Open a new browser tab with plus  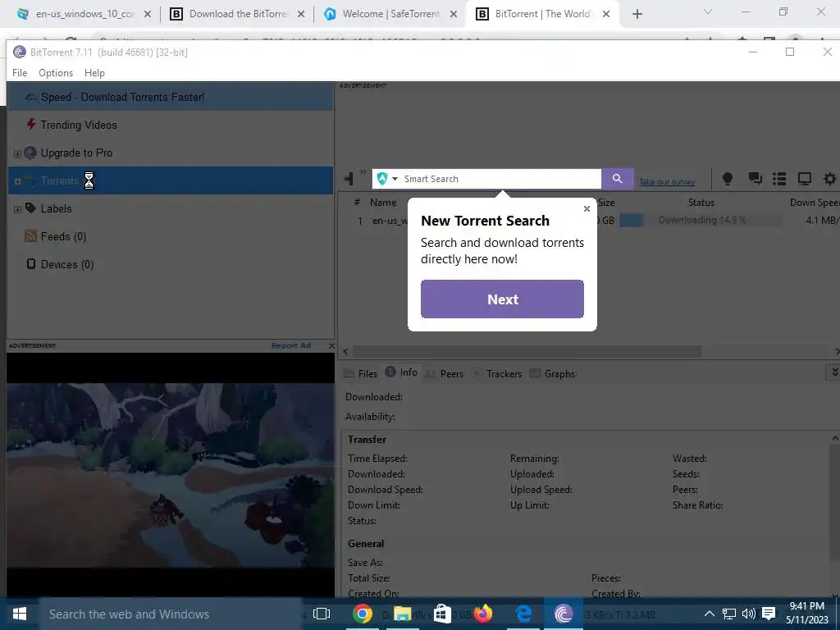click(x=637, y=15)
